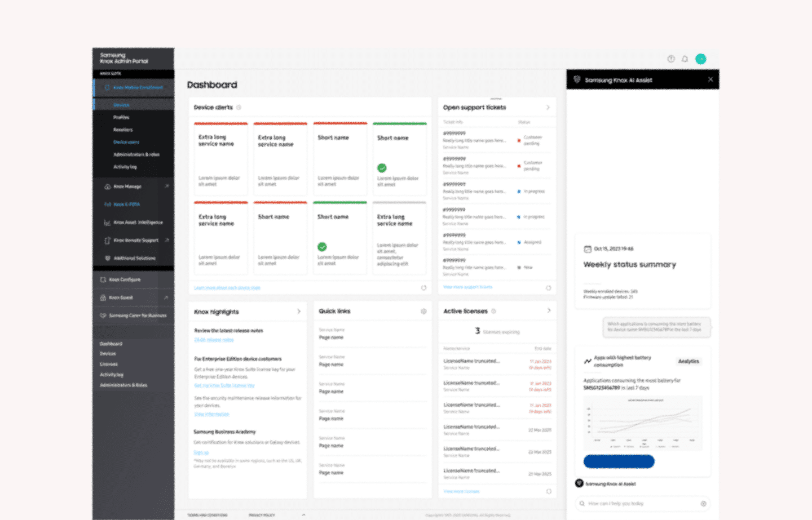The height and width of the screenshot is (520, 812).
Task: Open Quick links settings gear
Action: click(x=423, y=311)
